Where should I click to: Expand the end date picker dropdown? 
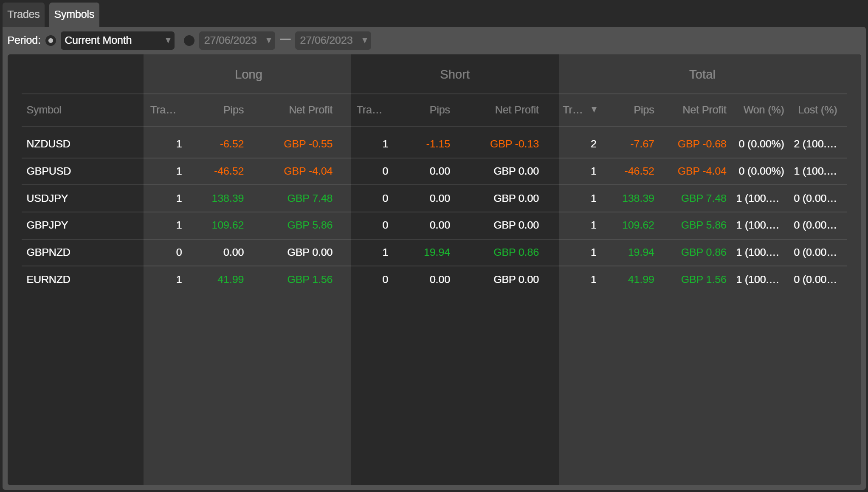pos(364,41)
